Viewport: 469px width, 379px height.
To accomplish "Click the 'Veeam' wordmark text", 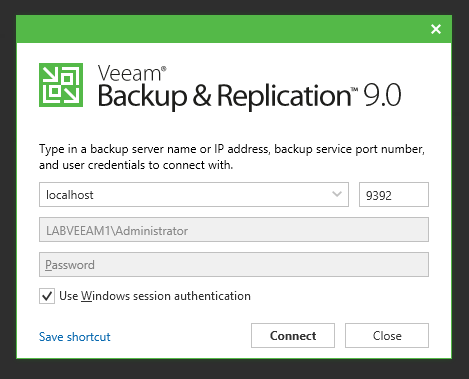I will (x=130, y=73).
